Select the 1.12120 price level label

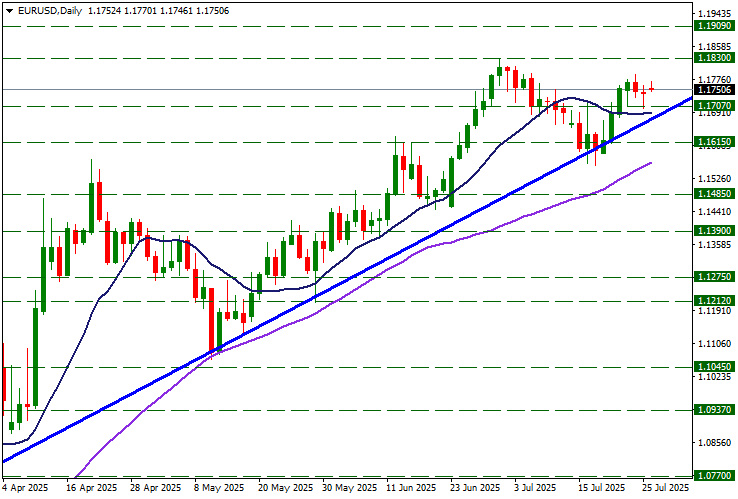714,301
